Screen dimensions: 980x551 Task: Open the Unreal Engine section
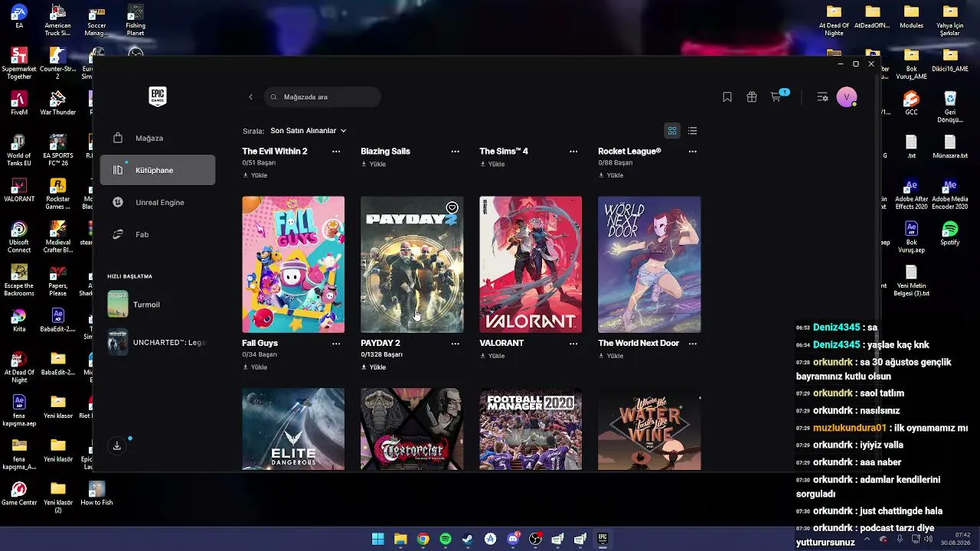pos(158,202)
